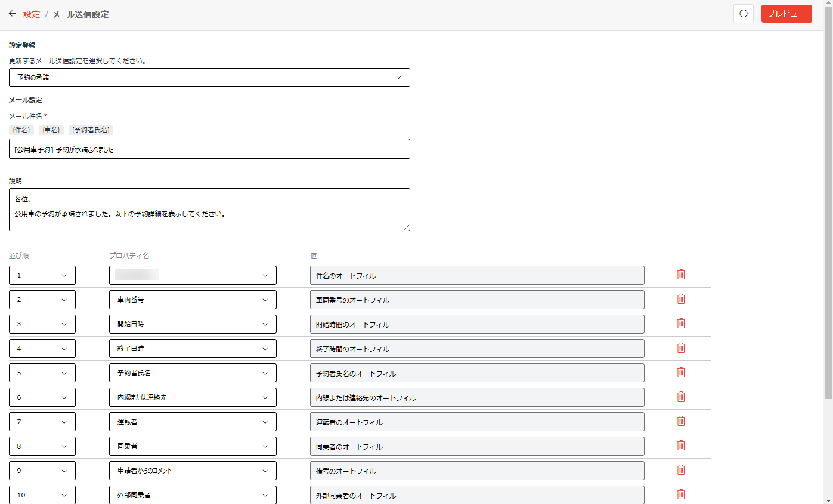Viewport: 833px width, 504px height.
Task: Click the refresh icon button
Action: [x=744, y=14]
